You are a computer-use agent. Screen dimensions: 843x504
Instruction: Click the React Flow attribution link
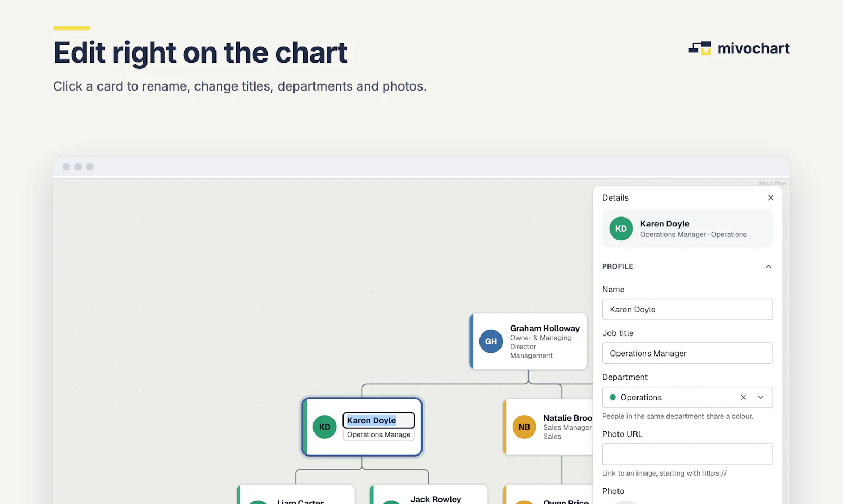[772, 183]
